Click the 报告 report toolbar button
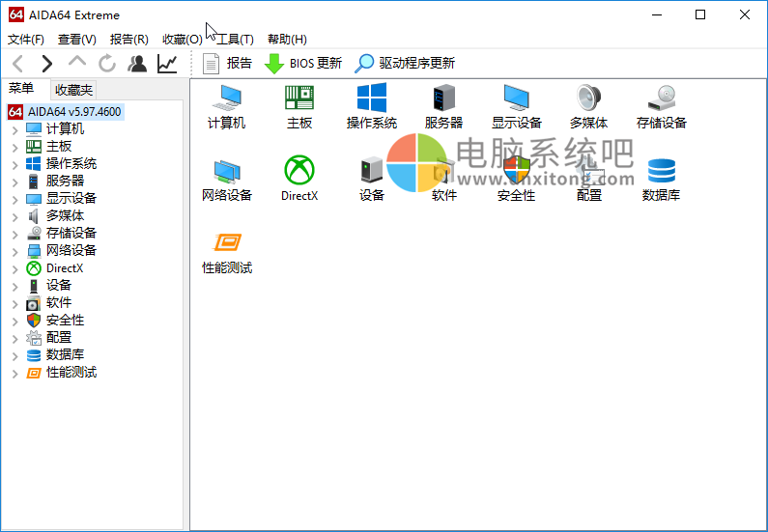This screenshot has height=532, width=768. (227, 63)
